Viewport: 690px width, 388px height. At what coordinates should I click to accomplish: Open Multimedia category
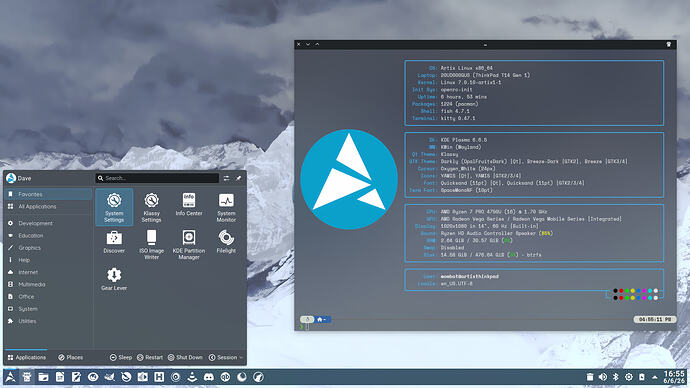pyautogui.click(x=48, y=284)
